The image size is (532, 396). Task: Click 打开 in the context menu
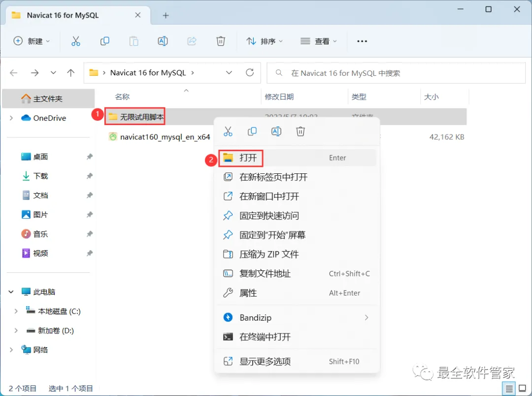297,158
